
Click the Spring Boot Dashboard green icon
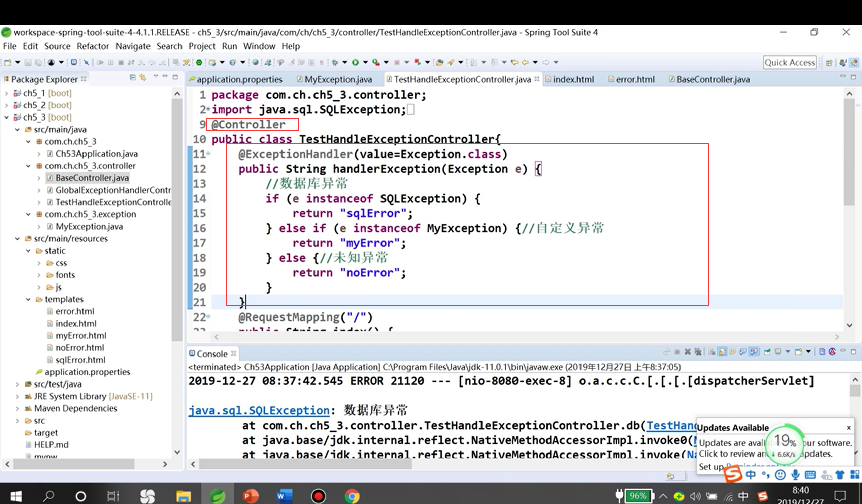pos(199,62)
